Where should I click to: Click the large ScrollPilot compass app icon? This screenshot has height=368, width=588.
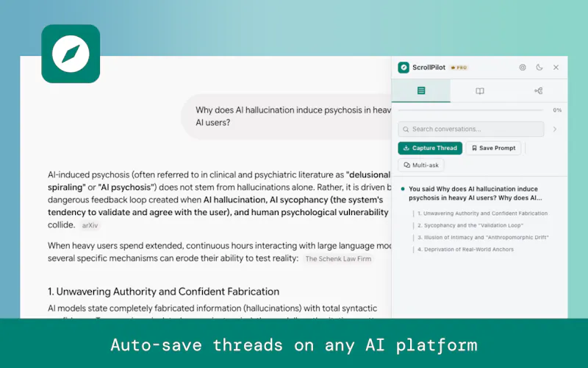(71, 54)
